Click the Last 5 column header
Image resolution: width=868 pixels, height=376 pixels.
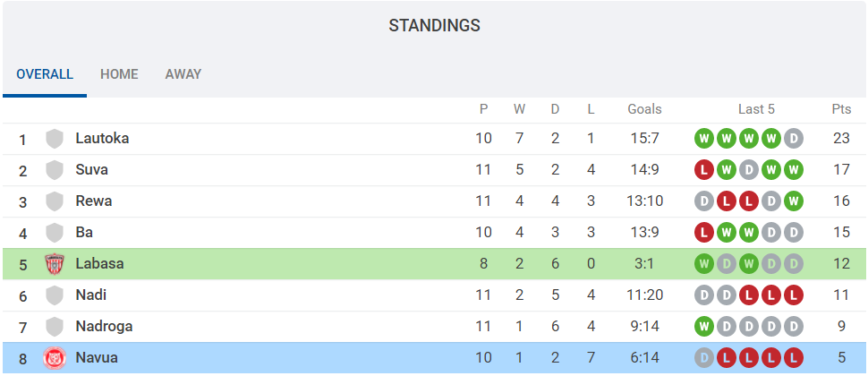pyautogui.click(x=756, y=109)
